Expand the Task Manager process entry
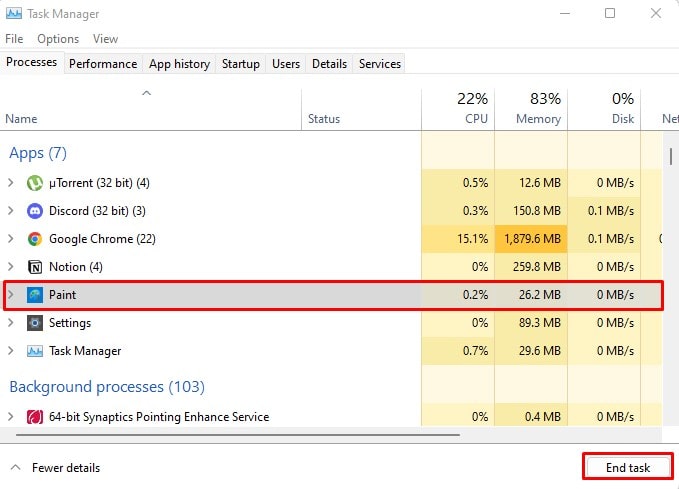This screenshot has width=679, height=489. (11, 351)
